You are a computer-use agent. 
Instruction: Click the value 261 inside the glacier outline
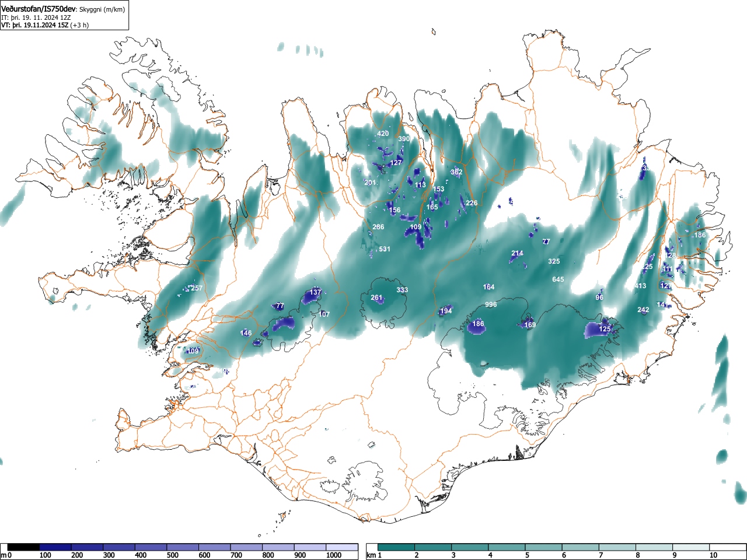tap(376, 297)
